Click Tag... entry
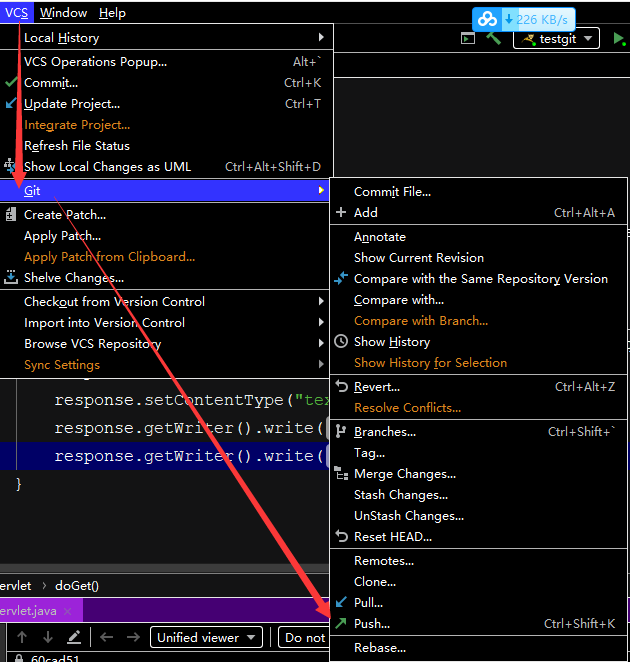Viewport: 630px width, 662px height. (x=478, y=453)
